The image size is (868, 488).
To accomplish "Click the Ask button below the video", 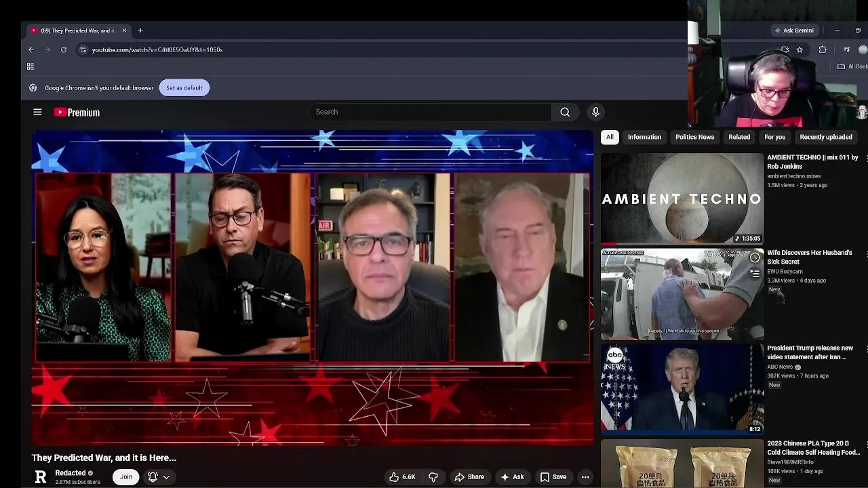I will [512, 477].
